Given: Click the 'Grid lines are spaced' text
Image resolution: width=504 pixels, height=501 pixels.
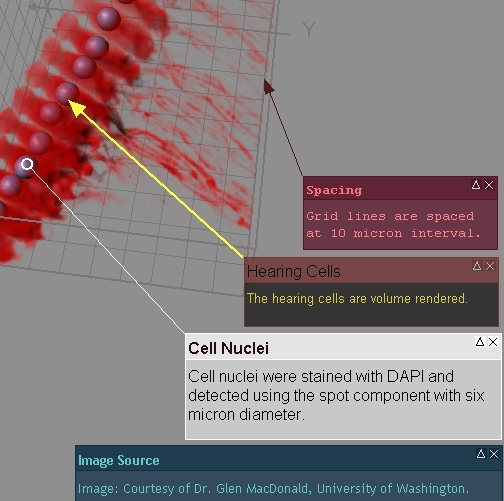Looking at the screenshot, I should point(390,216).
